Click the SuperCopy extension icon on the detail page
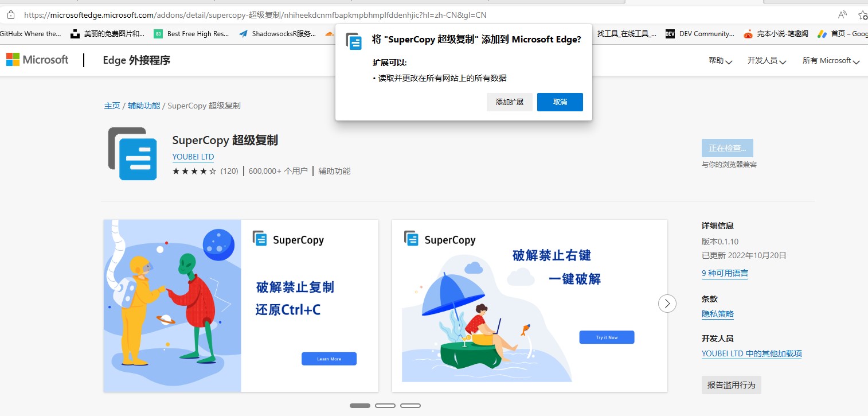Viewport: 868px width, 416px height. click(132, 153)
